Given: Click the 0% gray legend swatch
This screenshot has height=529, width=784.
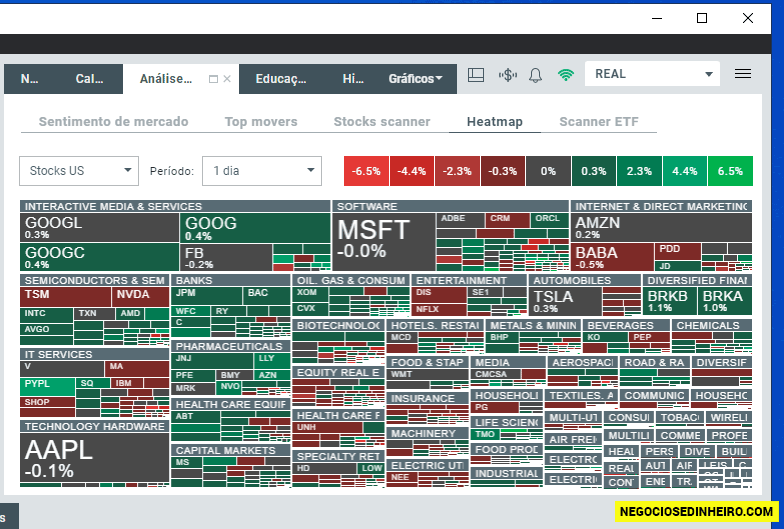Looking at the screenshot, I should pyautogui.click(x=548, y=171).
